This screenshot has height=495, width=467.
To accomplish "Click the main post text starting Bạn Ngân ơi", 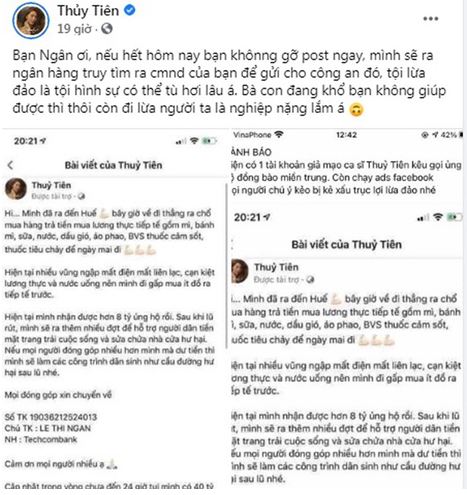I will coord(229,82).
